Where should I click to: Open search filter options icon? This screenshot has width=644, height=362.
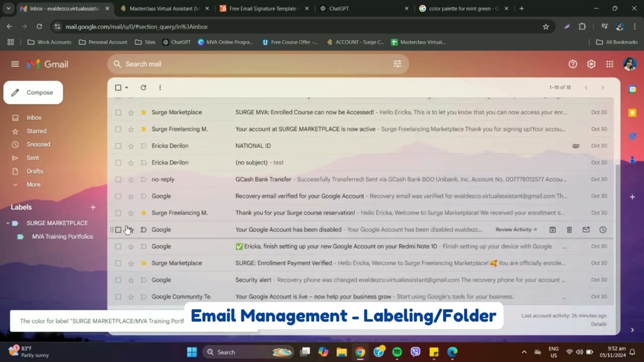[397, 64]
